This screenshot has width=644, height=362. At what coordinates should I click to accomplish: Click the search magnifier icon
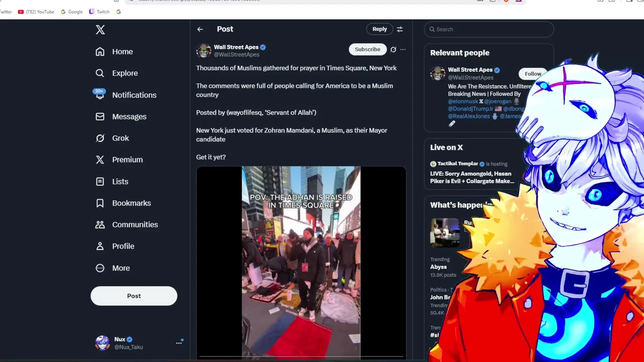click(x=432, y=29)
